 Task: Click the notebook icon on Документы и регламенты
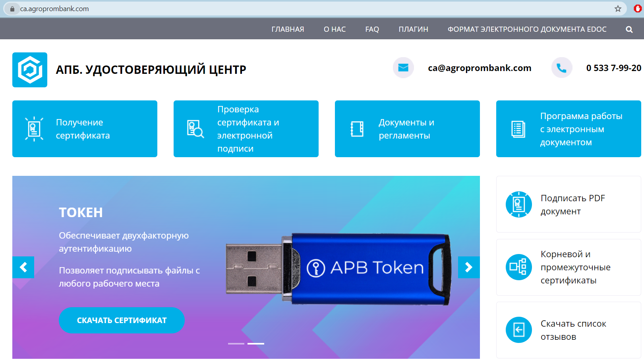[x=357, y=129]
